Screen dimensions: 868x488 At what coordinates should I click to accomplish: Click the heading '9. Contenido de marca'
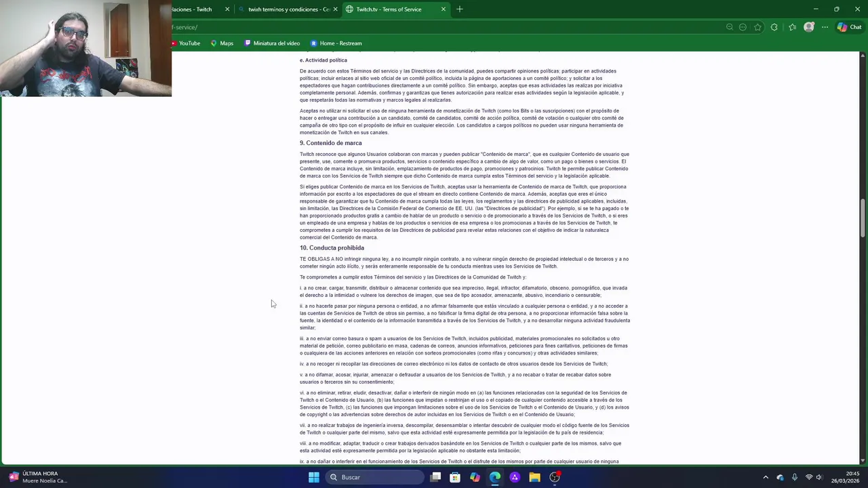tap(331, 143)
